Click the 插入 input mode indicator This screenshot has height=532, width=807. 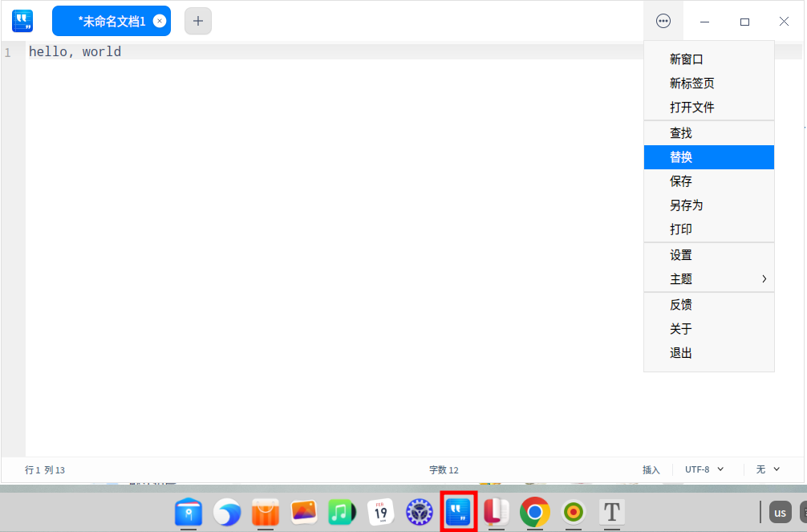click(x=651, y=470)
